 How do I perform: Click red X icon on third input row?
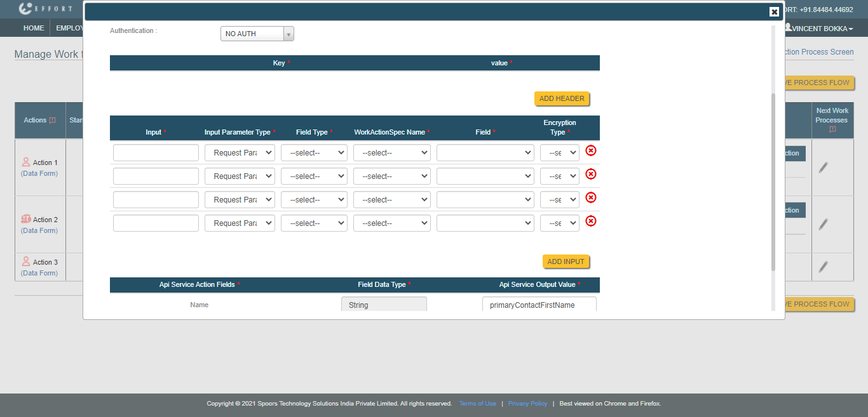point(590,197)
